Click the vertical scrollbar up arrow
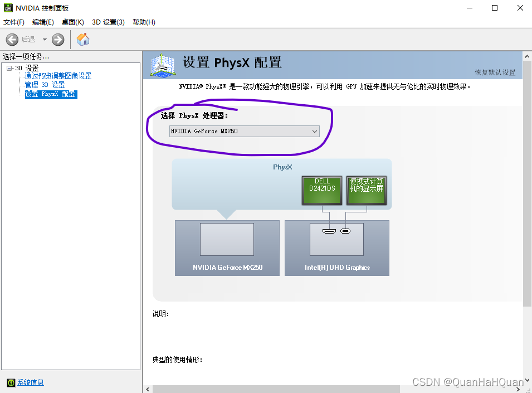Viewport: 532px width, 393px height. [x=527, y=56]
